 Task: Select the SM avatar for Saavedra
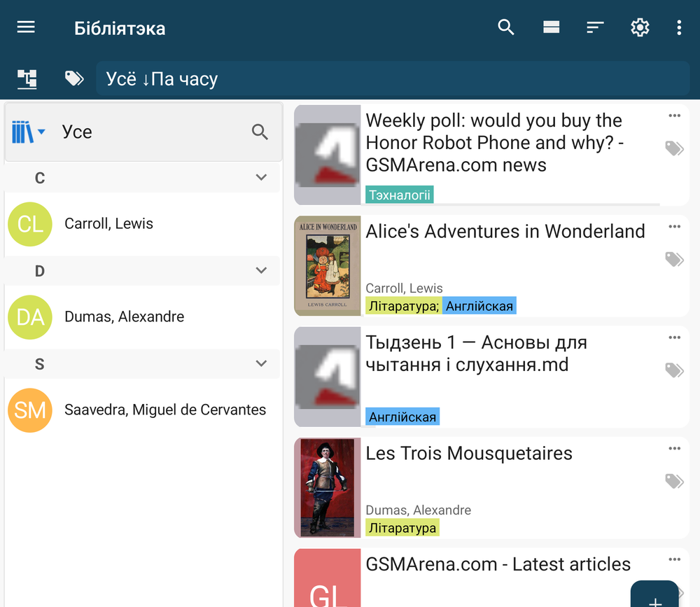(x=30, y=410)
